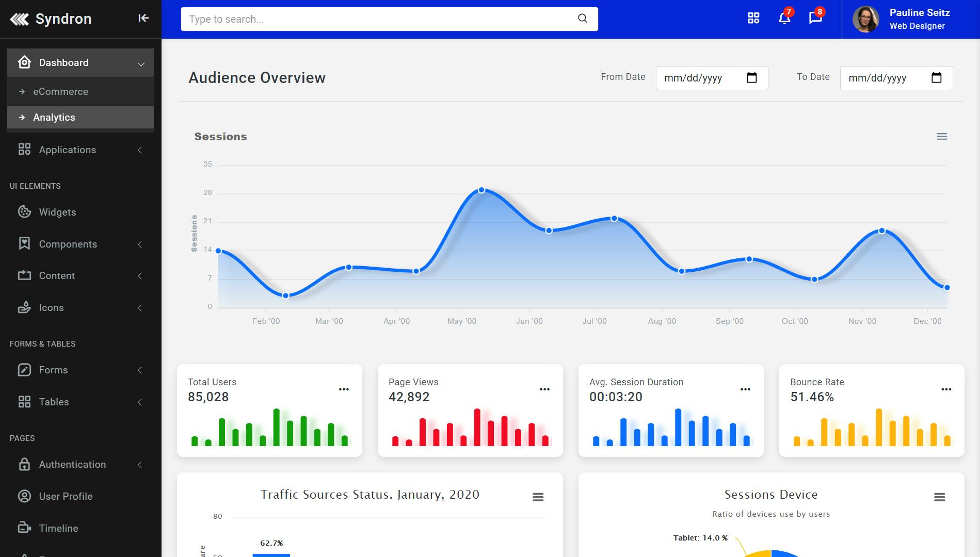The height and width of the screenshot is (557, 980).
Task: Select Analytics dashboard menu item
Action: [x=81, y=117]
